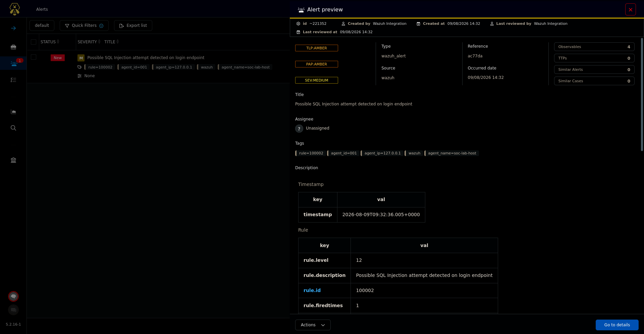The width and height of the screenshot is (644, 334).
Task: Click the M medium severity badge
Action: (81, 58)
